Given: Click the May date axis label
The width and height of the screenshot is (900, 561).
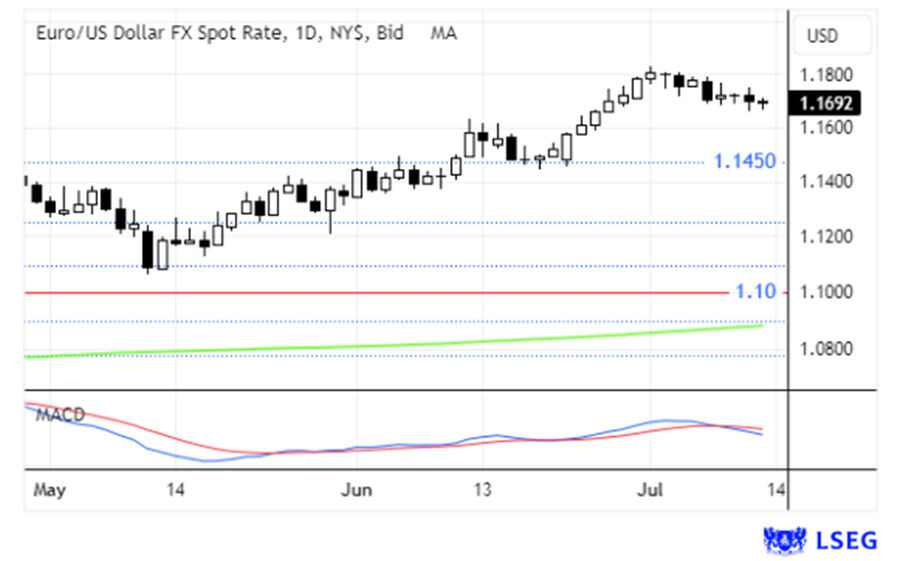Looking at the screenshot, I should tap(50, 490).
